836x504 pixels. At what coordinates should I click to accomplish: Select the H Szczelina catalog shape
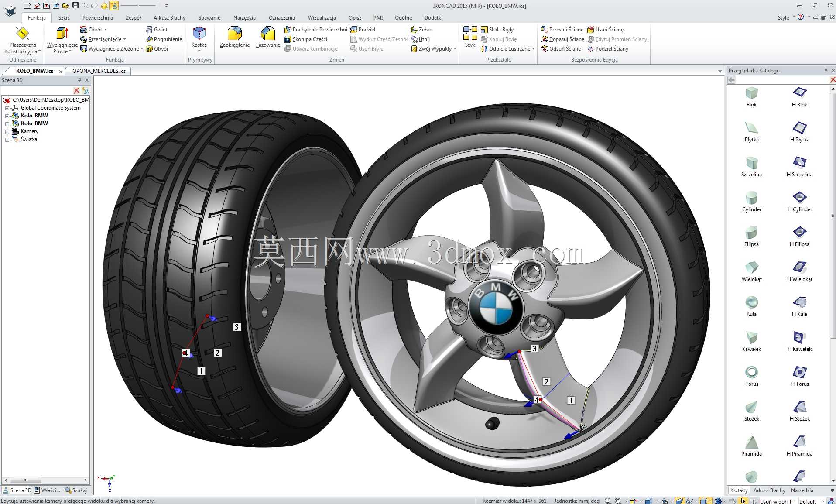click(799, 167)
